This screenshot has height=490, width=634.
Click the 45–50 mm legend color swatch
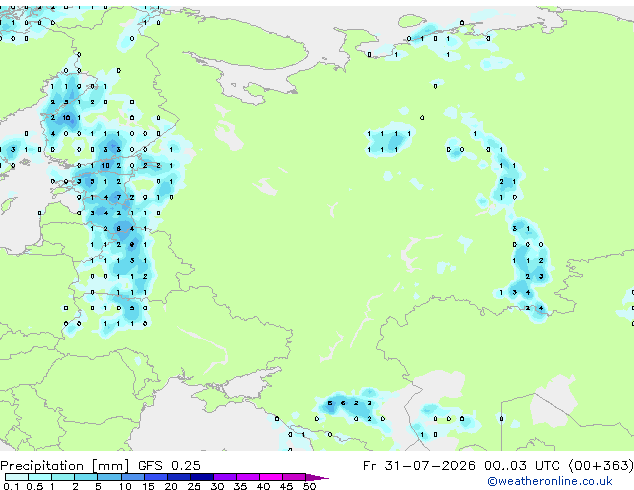tap(294, 477)
